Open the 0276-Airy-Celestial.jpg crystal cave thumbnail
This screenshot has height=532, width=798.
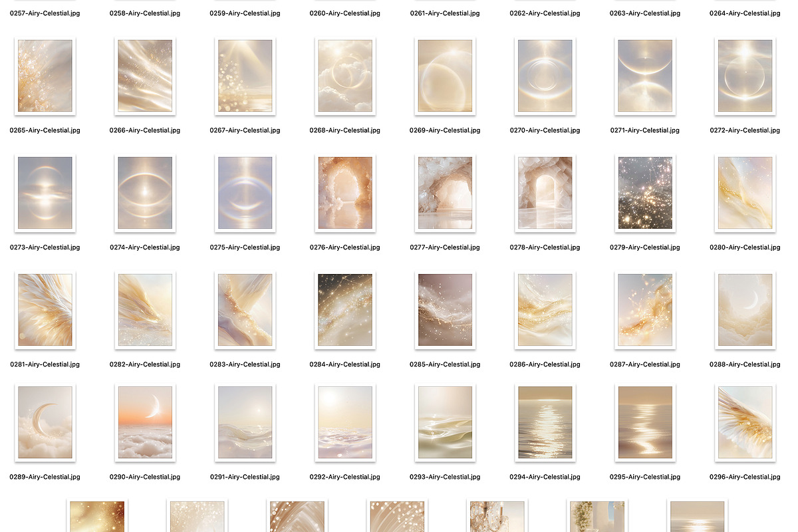[345, 193]
